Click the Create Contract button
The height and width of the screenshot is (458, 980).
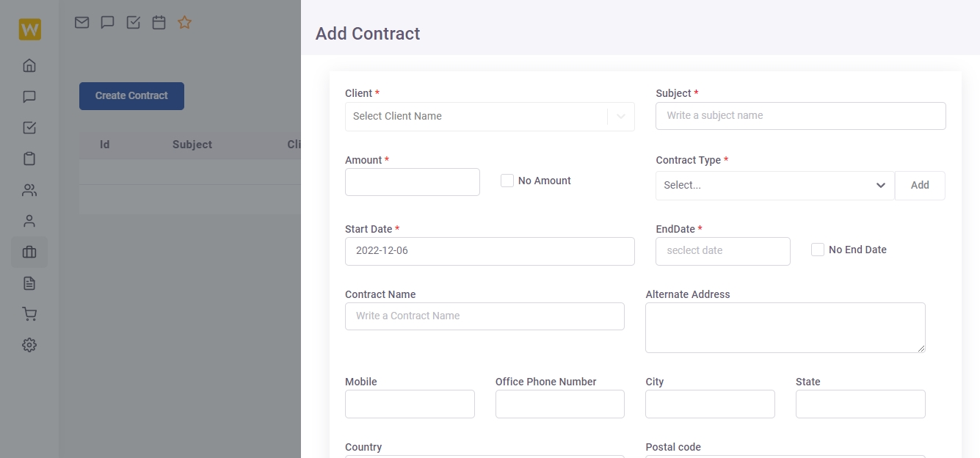click(x=131, y=96)
